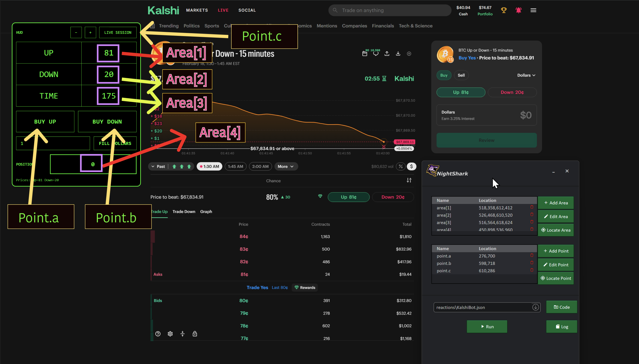The height and width of the screenshot is (364, 639).
Task: Click the lock icon below the order book
Action: [x=195, y=334]
